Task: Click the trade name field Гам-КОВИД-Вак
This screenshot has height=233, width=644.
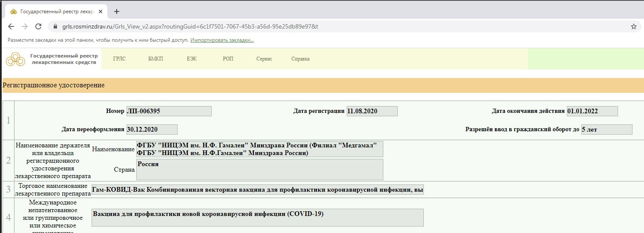Action: (x=258, y=190)
